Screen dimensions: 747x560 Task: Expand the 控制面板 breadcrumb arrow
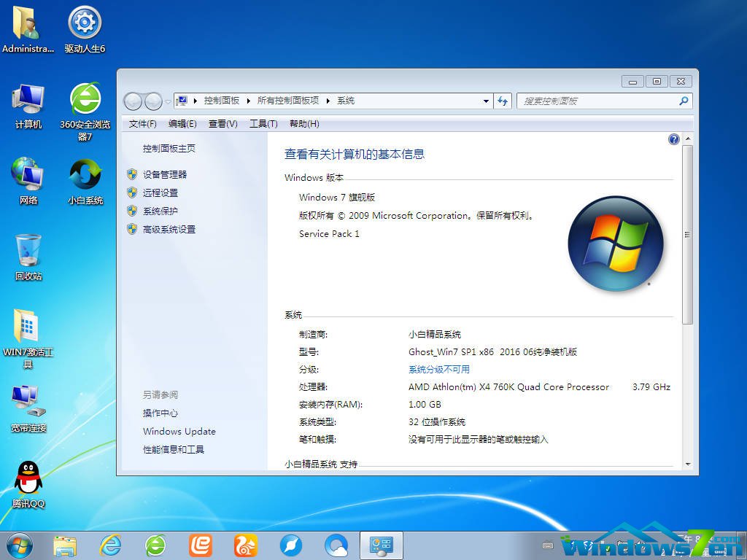[249, 101]
